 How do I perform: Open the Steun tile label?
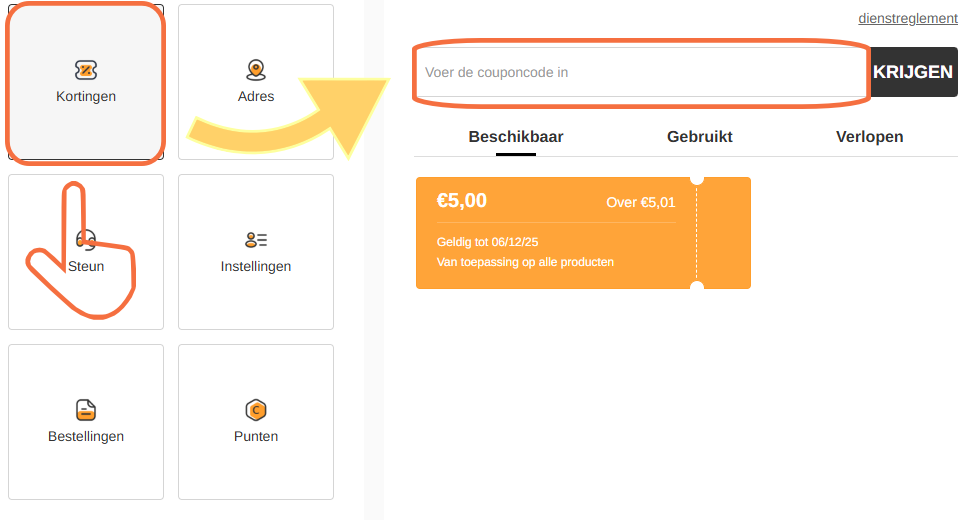[x=86, y=267]
